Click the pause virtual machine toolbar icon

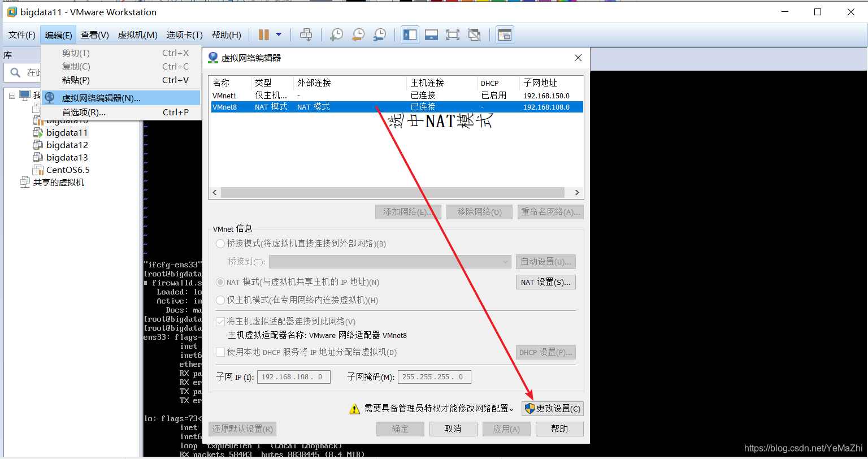tap(264, 35)
